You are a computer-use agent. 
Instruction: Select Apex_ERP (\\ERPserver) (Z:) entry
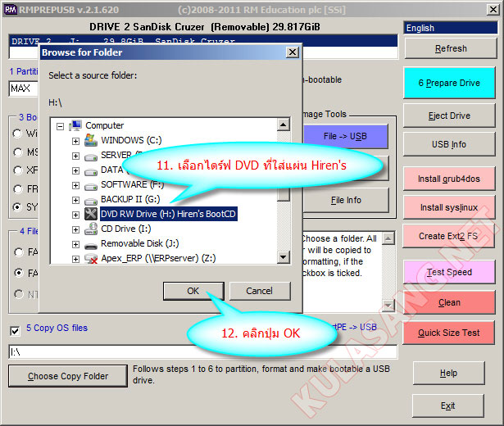click(158, 258)
